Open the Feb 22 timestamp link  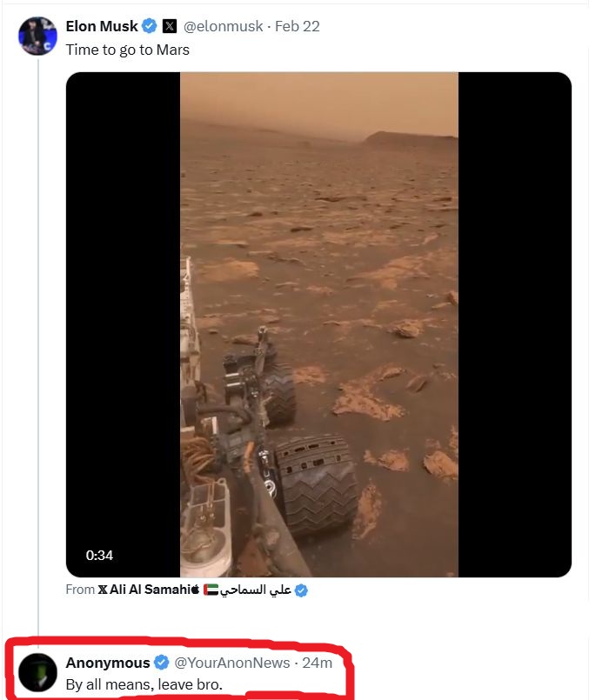(298, 26)
